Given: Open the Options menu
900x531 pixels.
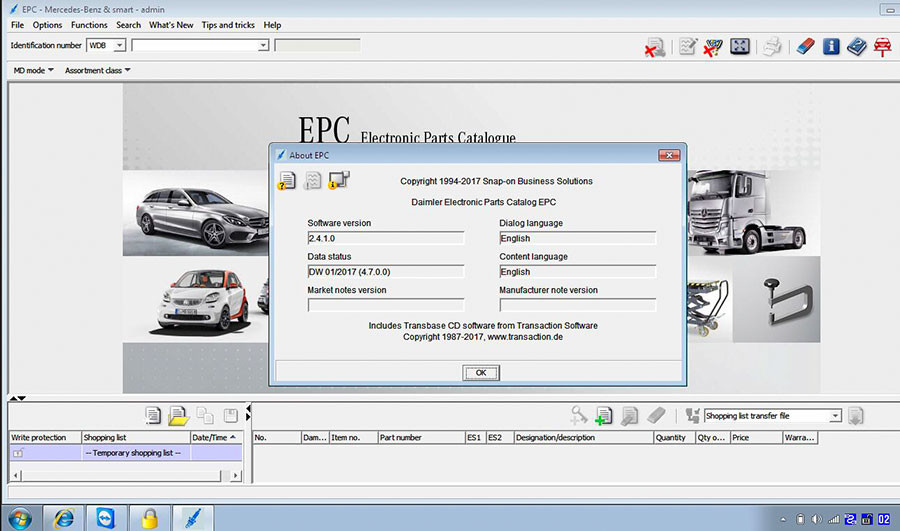Looking at the screenshot, I should tap(47, 25).
